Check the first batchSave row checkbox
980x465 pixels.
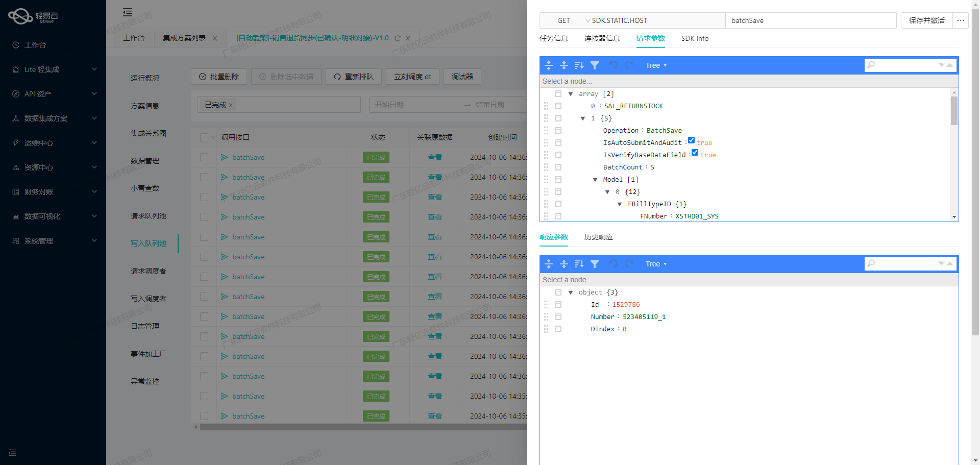click(204, 157)
